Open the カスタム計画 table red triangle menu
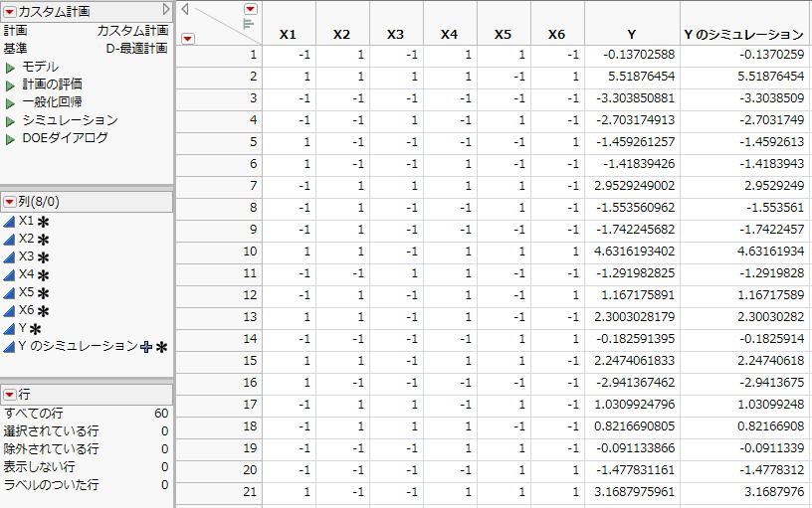The image size is (812, 508). point(10,11)
